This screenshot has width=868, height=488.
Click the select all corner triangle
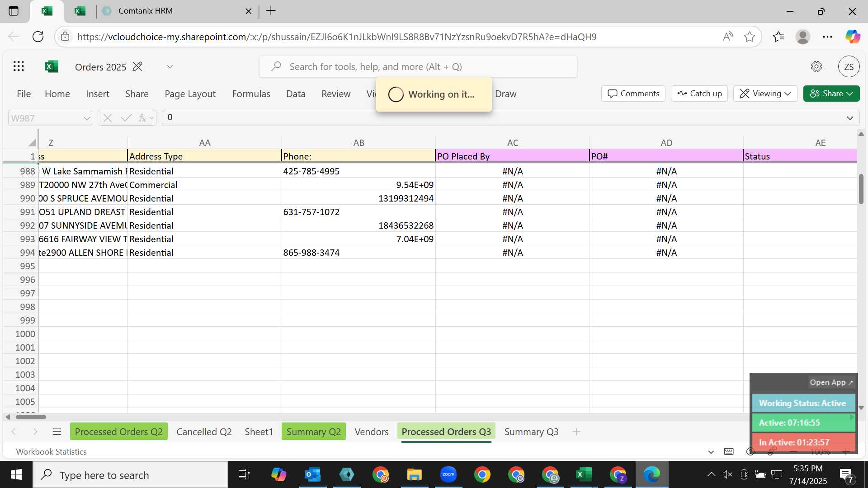click(x=32, y=142)
